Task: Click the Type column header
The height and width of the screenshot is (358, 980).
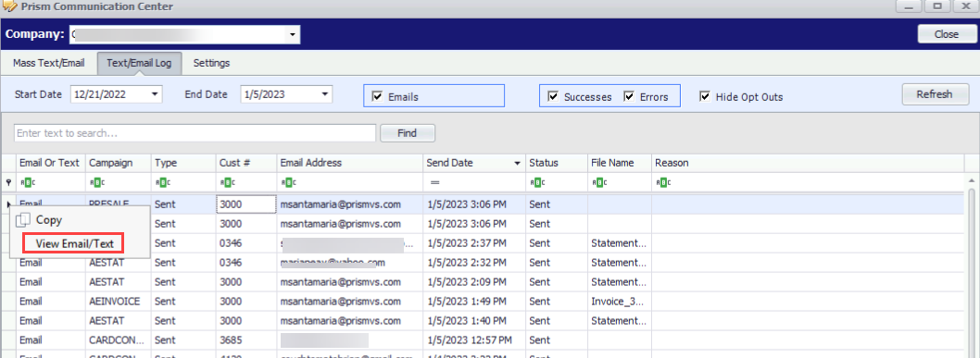Action: point(183,163)
